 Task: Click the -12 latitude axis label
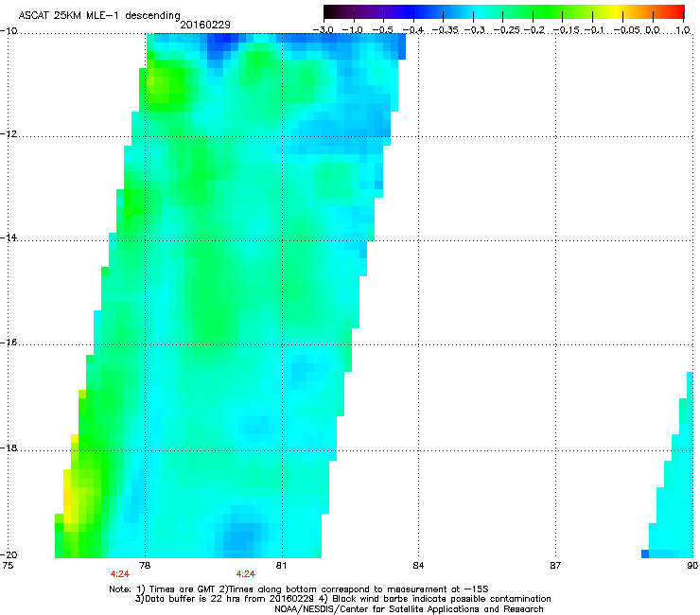point(9,134)
